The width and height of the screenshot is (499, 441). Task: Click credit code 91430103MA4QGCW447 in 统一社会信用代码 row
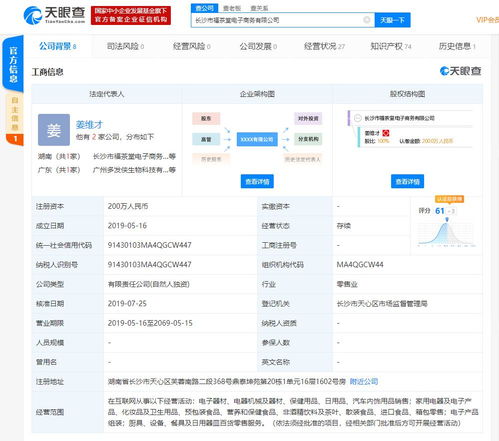[x=149, y=245]
